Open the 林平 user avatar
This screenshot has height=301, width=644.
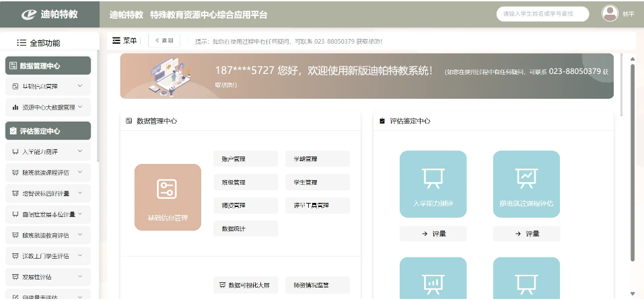point(610,13)
